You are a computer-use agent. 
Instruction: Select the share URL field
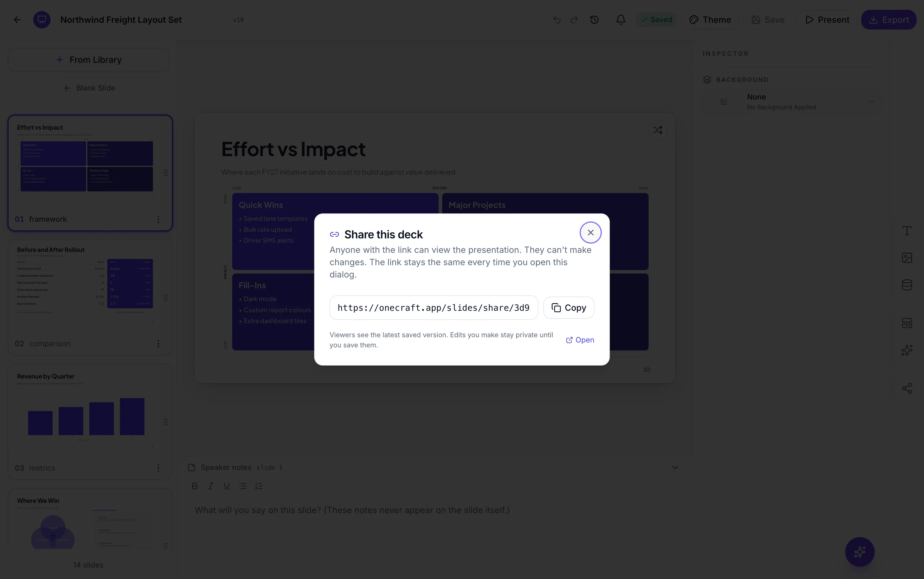click(433, 307)
